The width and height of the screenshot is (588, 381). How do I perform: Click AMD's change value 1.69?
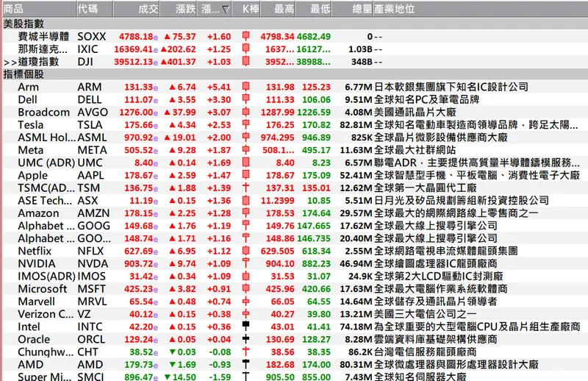[x=187, y=365]
